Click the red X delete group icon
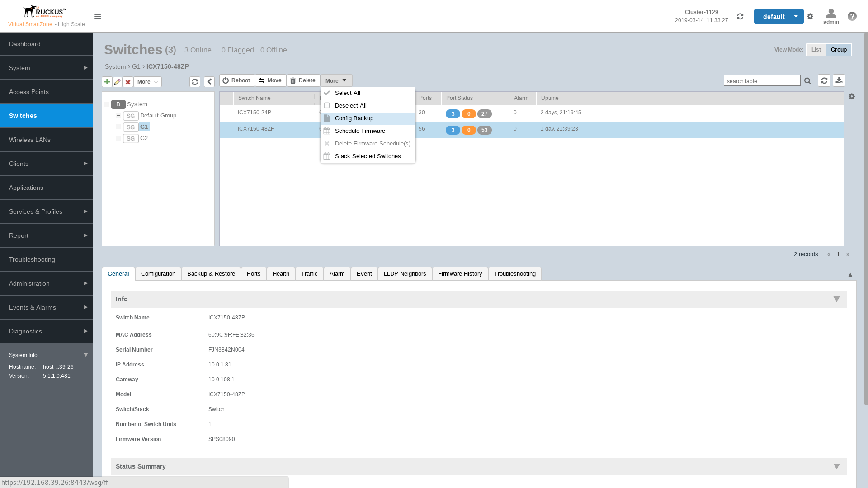The image size is (868, 488). [128, 82]
